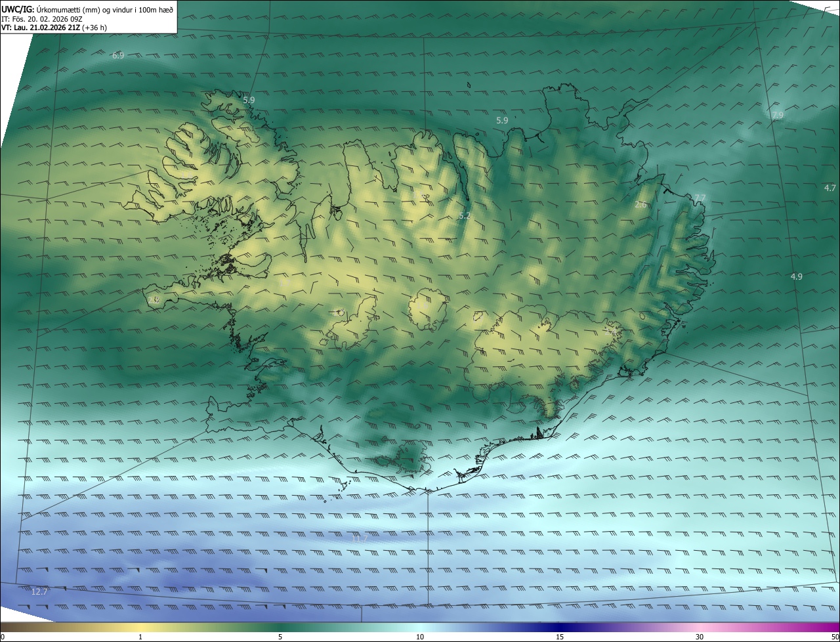
Task: Click the 50 tick on the color scale
Action: point(835,637)
